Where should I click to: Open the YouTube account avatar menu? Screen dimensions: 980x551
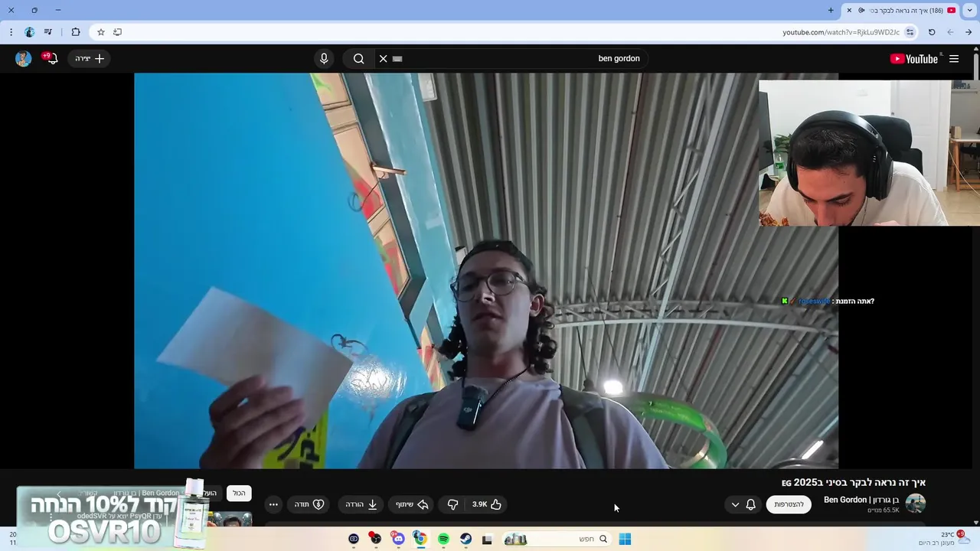coord(23,58)
